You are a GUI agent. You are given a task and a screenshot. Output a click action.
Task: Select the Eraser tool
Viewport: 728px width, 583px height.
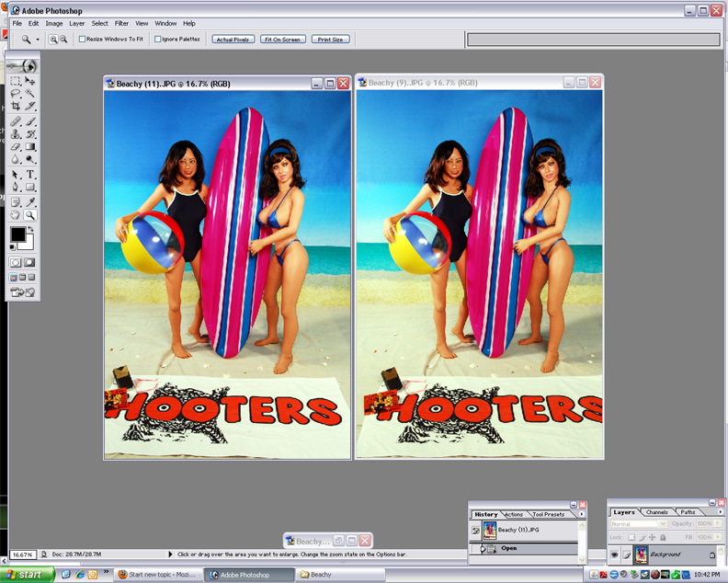point(16,146)
